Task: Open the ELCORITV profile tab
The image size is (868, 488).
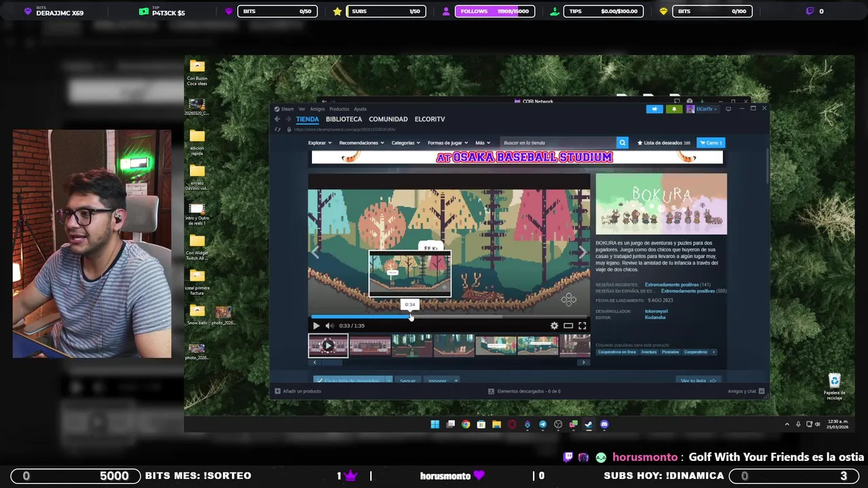Action: point(430,119)
